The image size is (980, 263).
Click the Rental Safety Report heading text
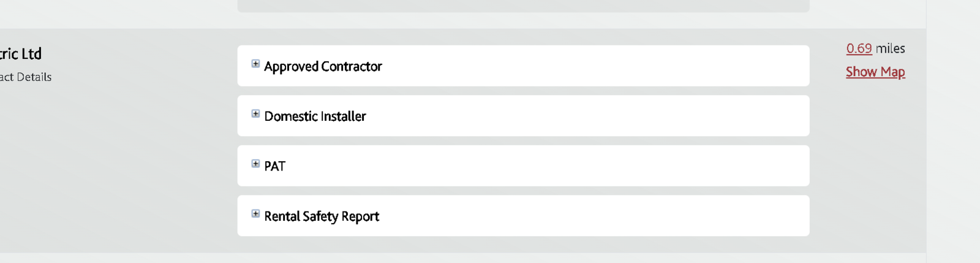tap(322, 216)
